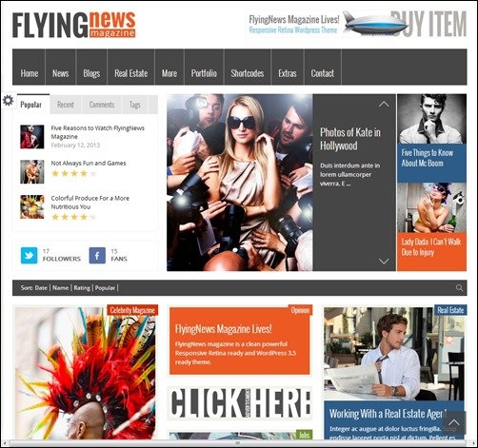
Task: Switch to the Recent tab
Action: [x=66, y=105]
